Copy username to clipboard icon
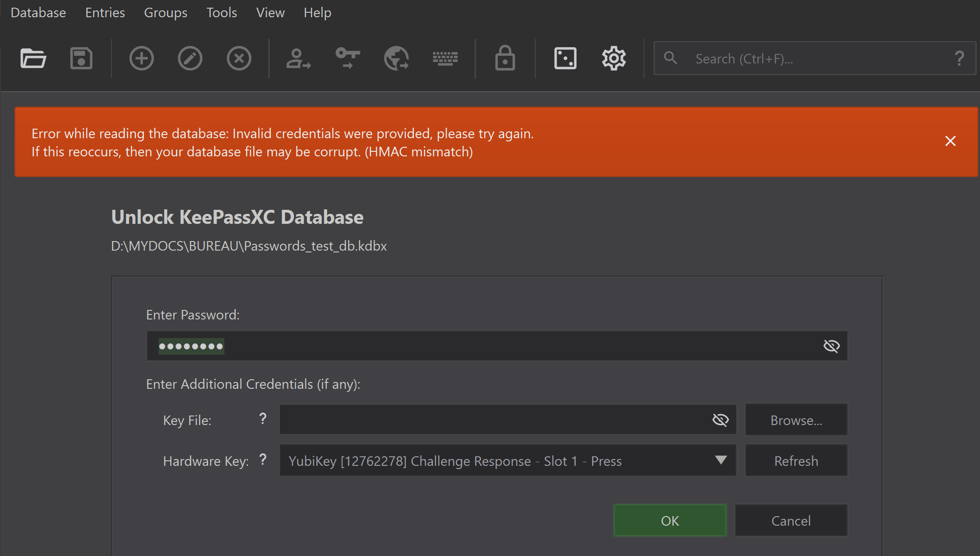Viewport: 980px width, 556px height. [298, 58]
